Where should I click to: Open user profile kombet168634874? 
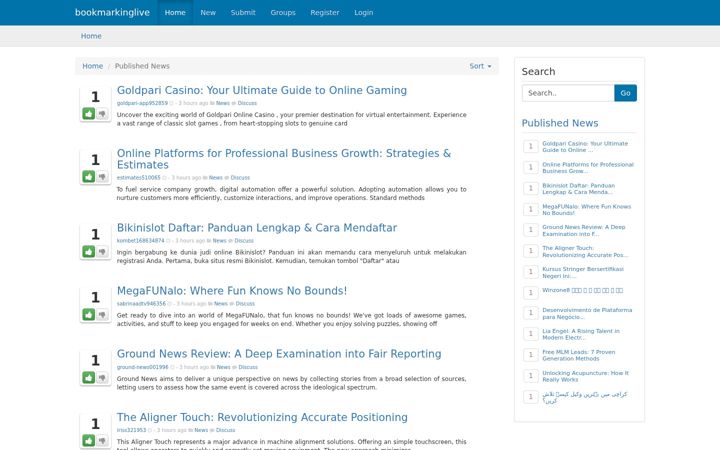(141, 241)
